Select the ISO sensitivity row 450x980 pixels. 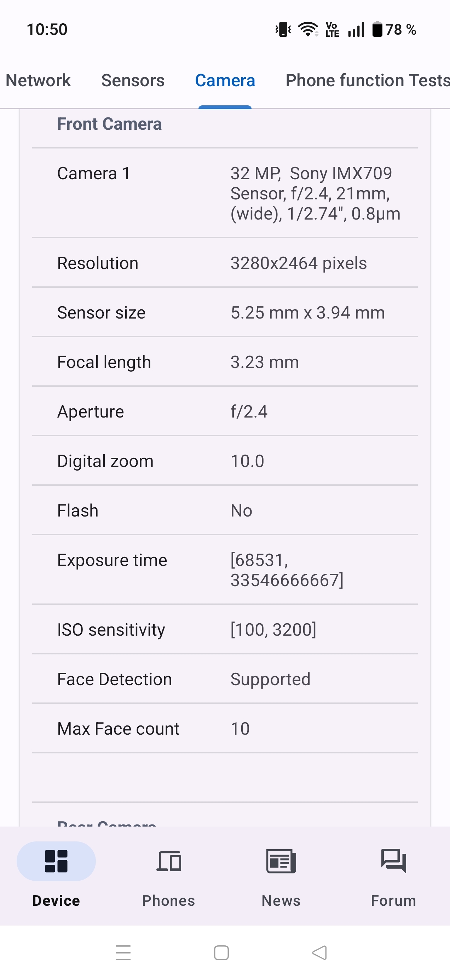coord(225,630)
